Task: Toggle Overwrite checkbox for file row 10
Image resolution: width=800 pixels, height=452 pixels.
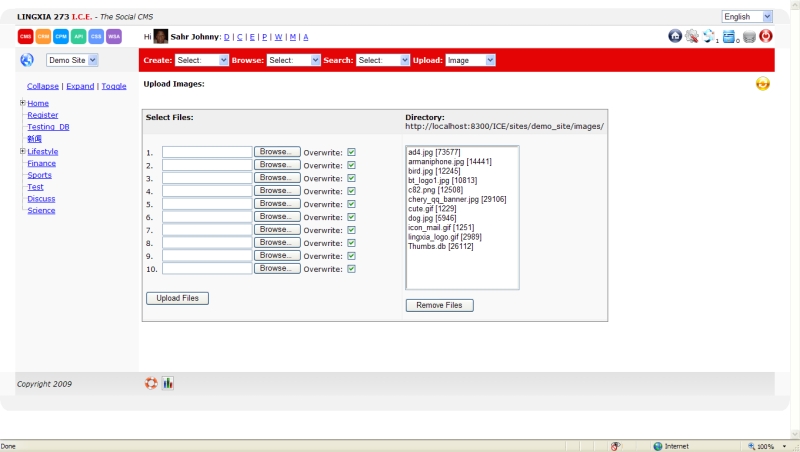Action: (x=352, y=269)
